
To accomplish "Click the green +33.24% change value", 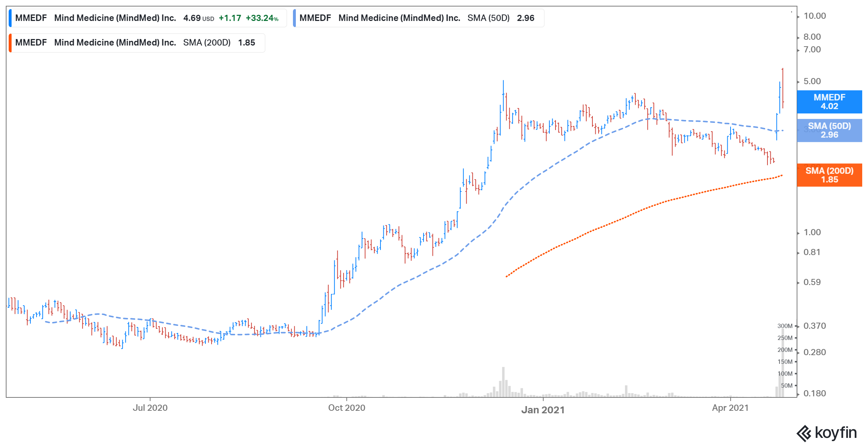I will 261,17.
